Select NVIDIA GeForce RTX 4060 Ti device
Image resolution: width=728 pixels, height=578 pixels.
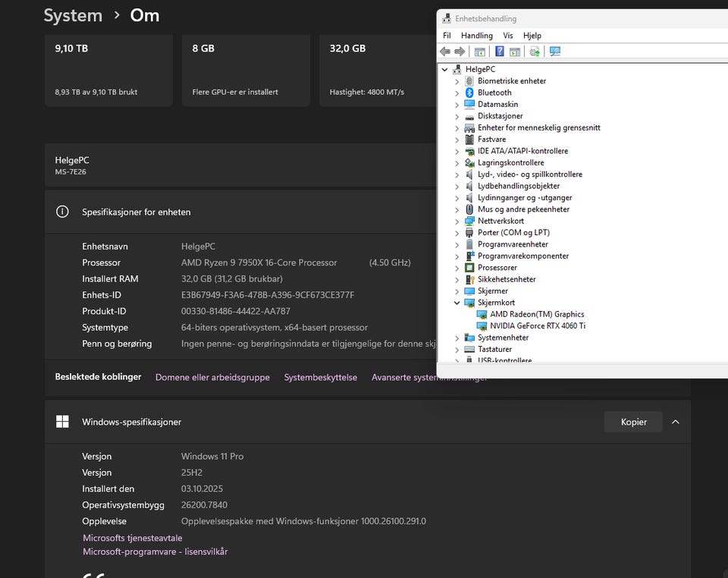pyautogui.click(x=537, y=325)
